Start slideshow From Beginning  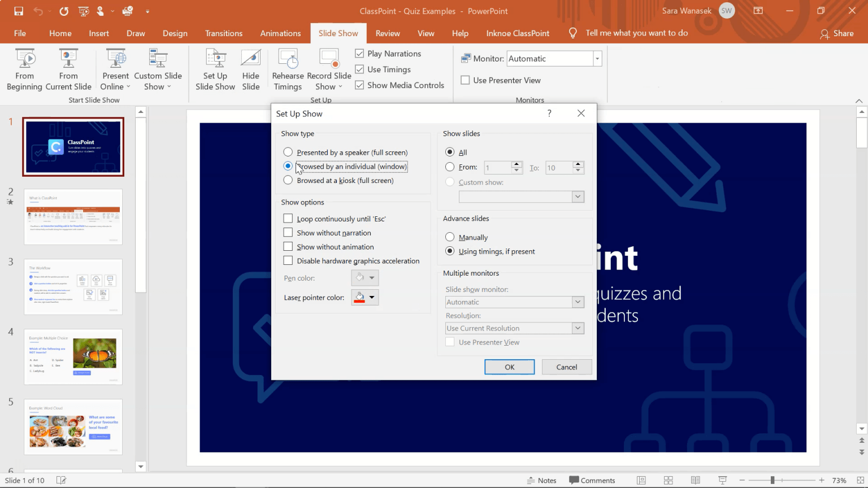click(x=24, y=68)
